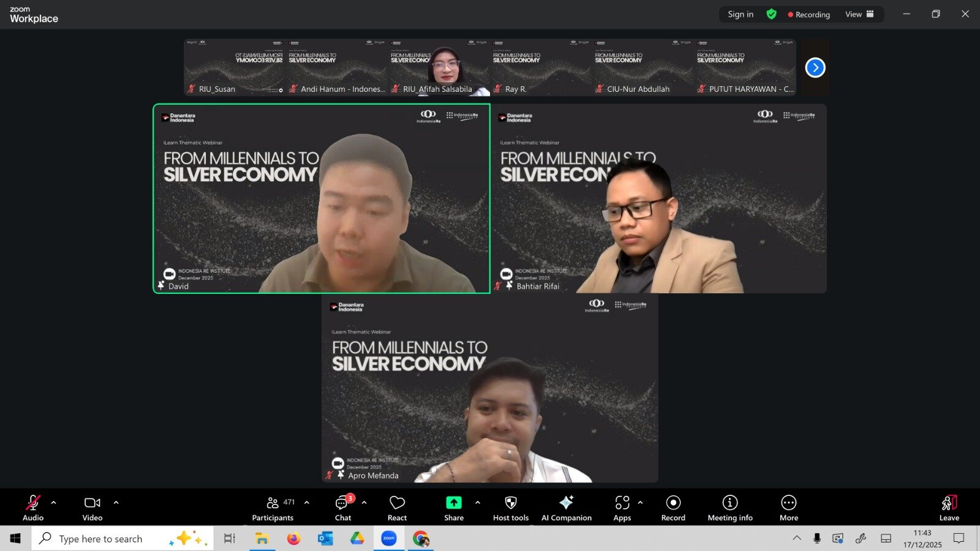This screenshot has width=980, height=551.
Task: Open Meeting info
Action: tap(729, 508)
